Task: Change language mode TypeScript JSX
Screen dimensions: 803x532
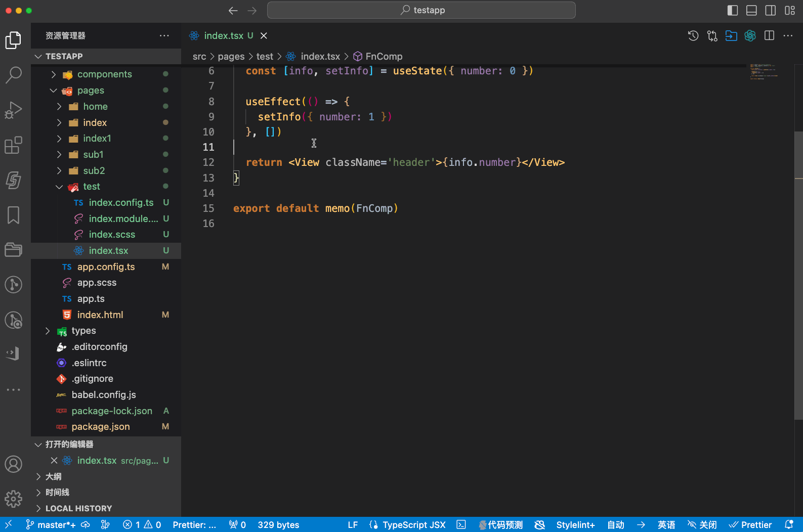Action: [x=414, y=525]
